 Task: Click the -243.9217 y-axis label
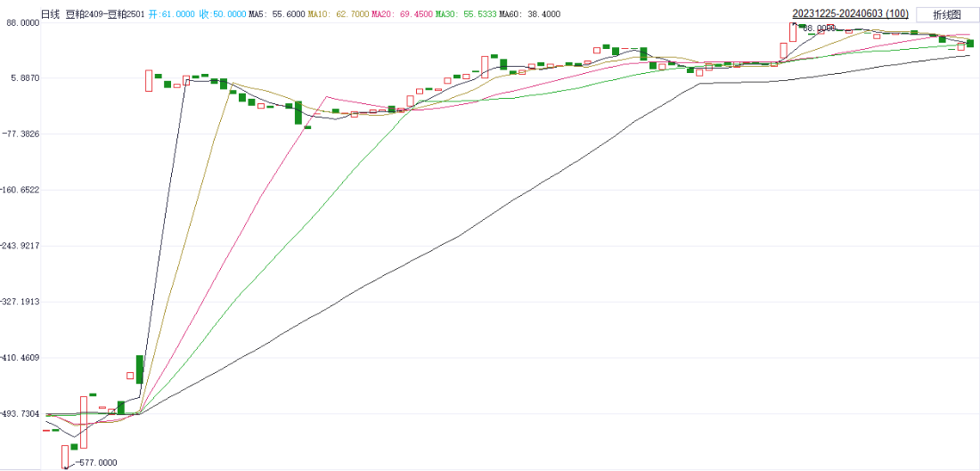click(20, 246)
